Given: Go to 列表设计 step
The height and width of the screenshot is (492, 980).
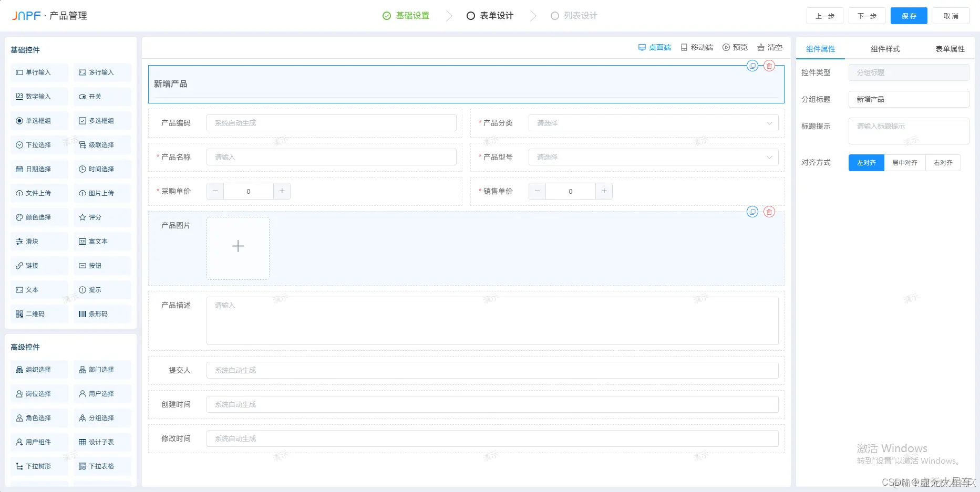Looking at the screenshot, I should tap(574, 16).
